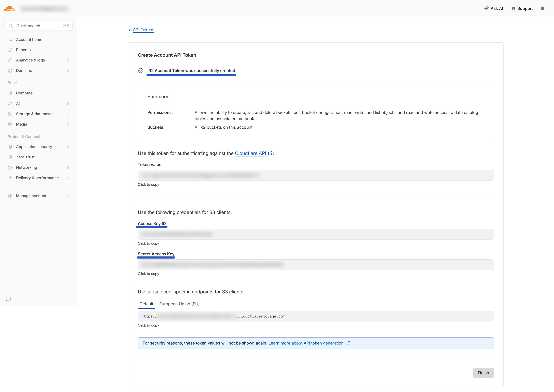This screenshot has width=554, height=392.
Task: Expand the Analytics & logs section
Action: pos(68,60)
